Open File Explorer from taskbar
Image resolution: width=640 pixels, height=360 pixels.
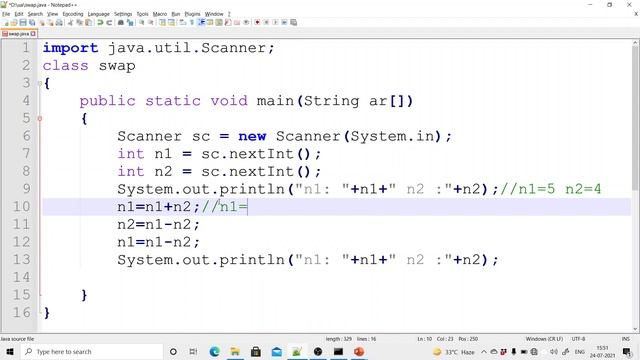(235, 351)
